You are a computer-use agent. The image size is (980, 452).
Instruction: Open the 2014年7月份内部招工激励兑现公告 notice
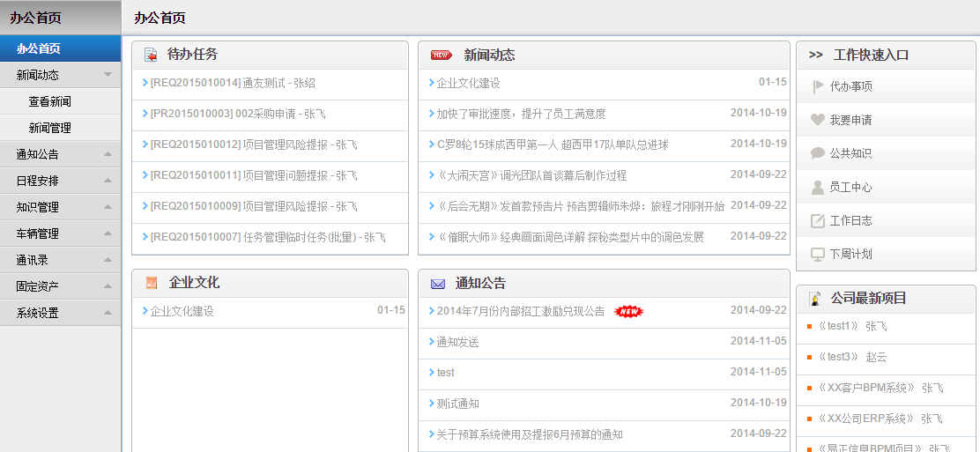pyautogui.click(x=521, y=311)
